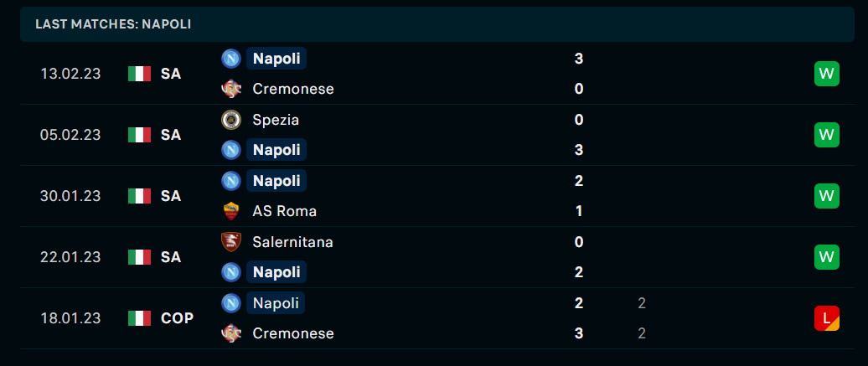Click Italy flag next to COP label
The height and width of the screenshot is (366, 868).
point(139,318)
